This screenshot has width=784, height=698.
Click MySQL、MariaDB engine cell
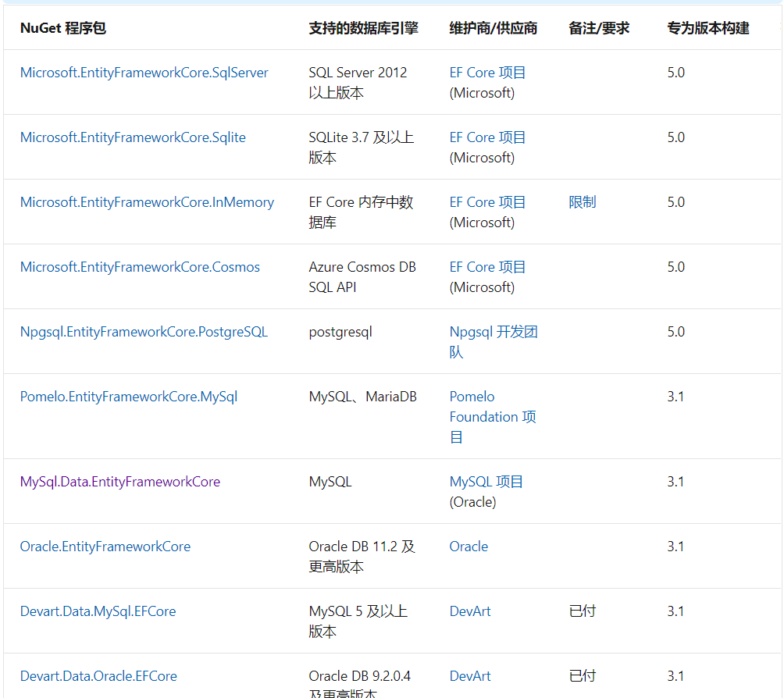pos(363,397)
